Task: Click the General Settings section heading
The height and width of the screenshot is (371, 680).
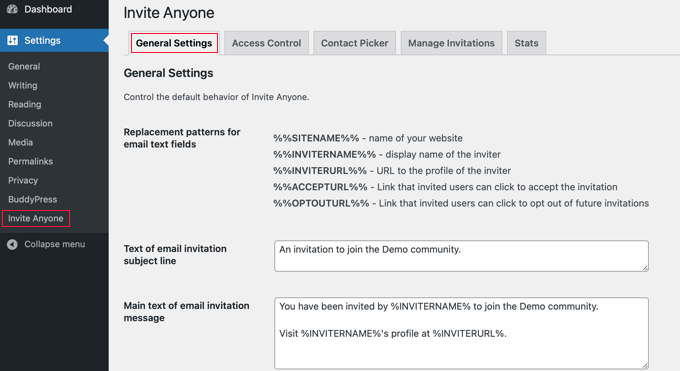Action: point(168,73)
